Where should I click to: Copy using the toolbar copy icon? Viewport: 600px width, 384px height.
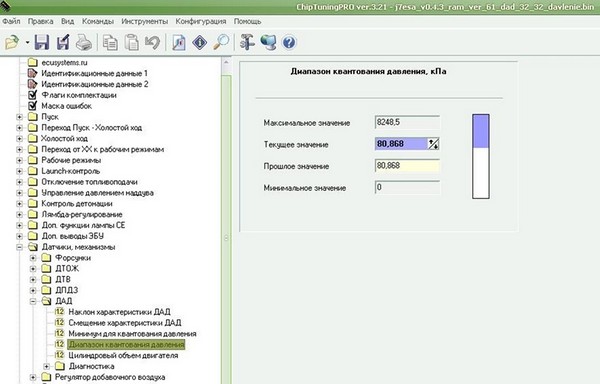pyautogui.click(x=110, y=42)
